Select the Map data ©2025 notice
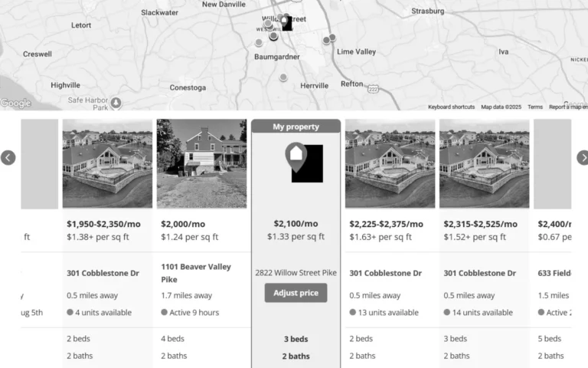Viewport: 588px width, 368px height. (501, 107)
